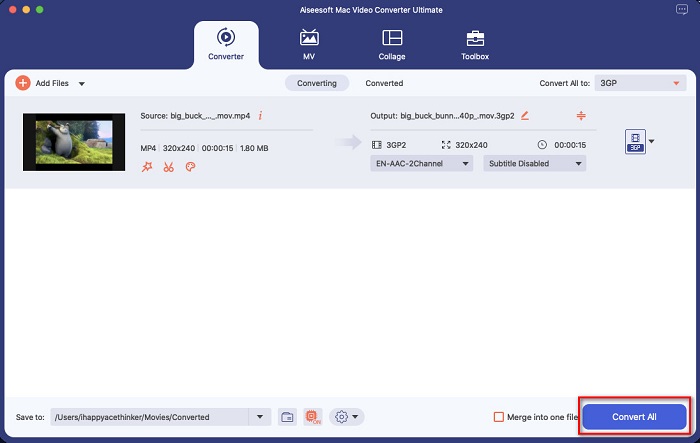Open the Subtitle Disabled dropdown
This screenshot has height=443, width=700.
click(x=534, y=163)
